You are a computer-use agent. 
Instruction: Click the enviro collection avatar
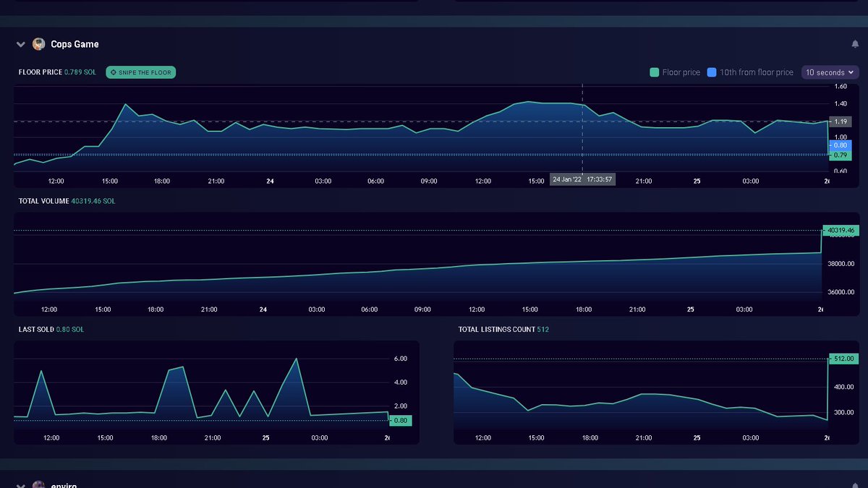point(39,484)
